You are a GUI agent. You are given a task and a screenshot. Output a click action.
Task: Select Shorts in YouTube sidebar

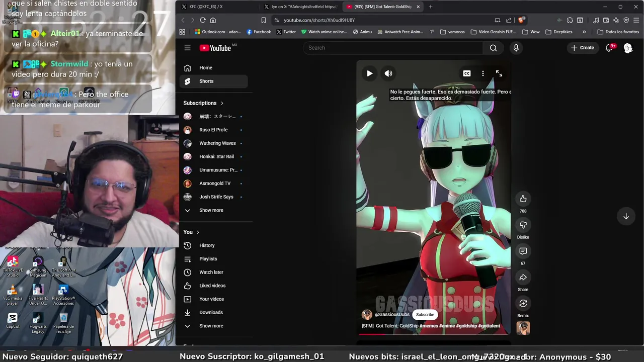click(213, 81)
